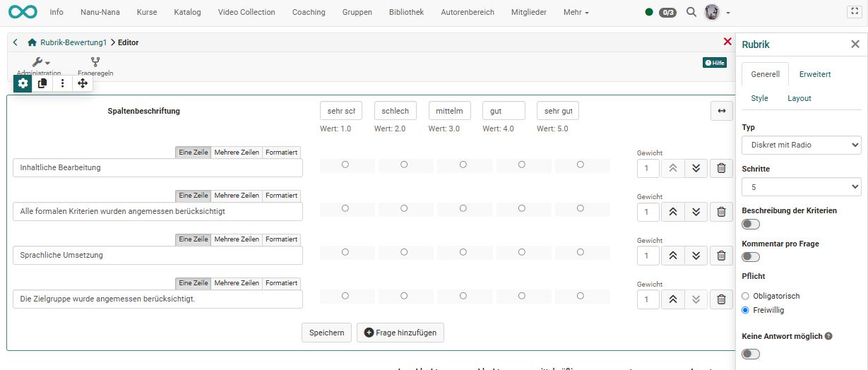The height and width of the screenshot is (370, 868).
Task: Delete the 'Inhaltliche Bearbeitung' row with trash icon
Action: 721,168
